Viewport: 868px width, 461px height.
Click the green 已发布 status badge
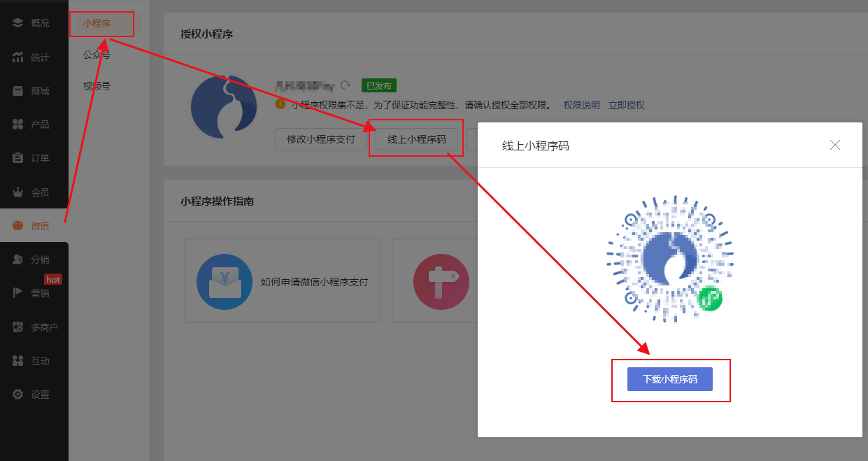click(378, 85)
